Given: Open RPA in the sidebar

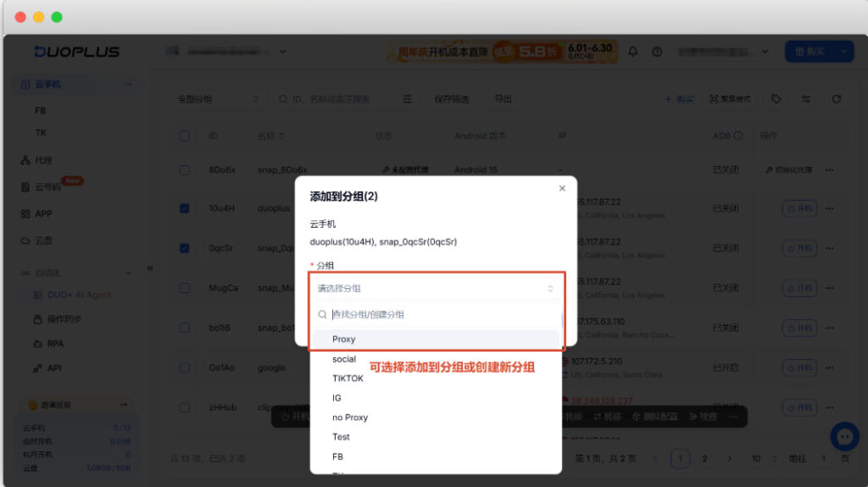Looking at the screenshot, I should 48,344.
